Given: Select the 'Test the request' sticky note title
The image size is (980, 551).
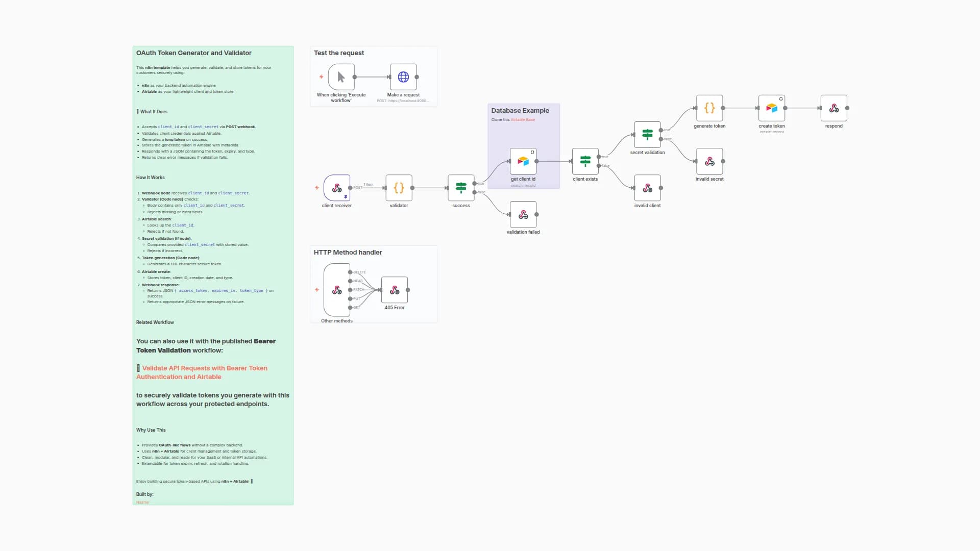Looking at the screenshot, I should (x=339, y=53).
